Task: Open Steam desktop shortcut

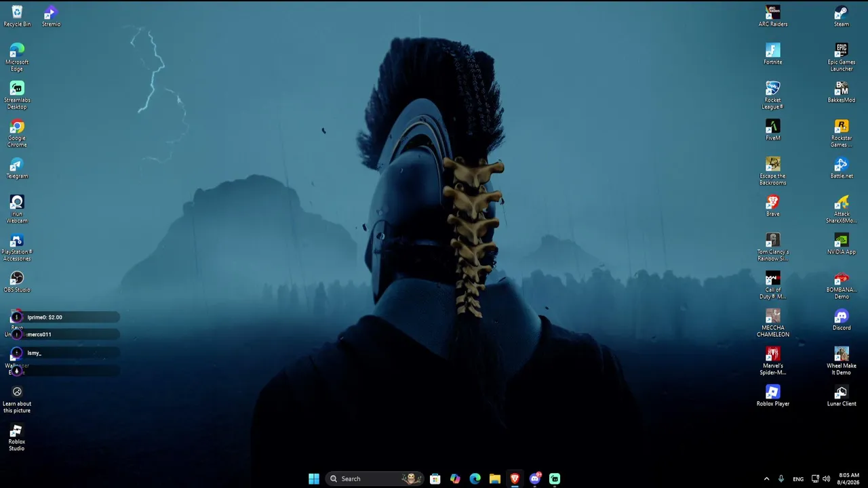Action: click(x=842, y=16)
